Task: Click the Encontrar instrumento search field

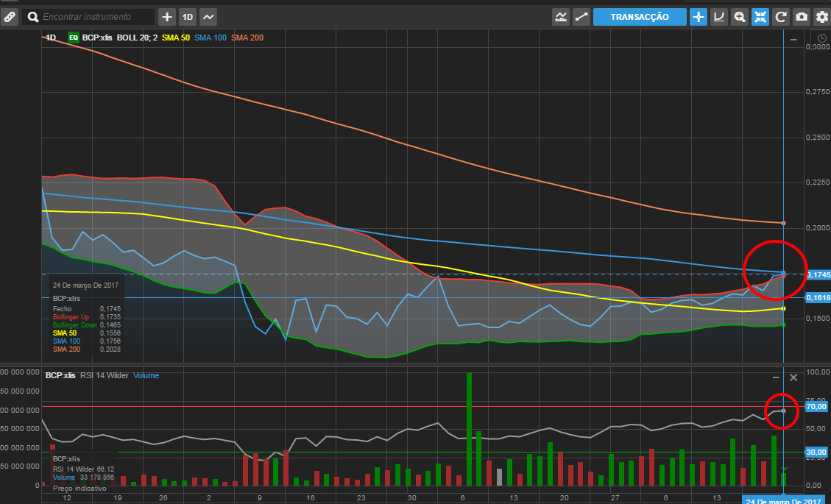Action: (96, 16)
